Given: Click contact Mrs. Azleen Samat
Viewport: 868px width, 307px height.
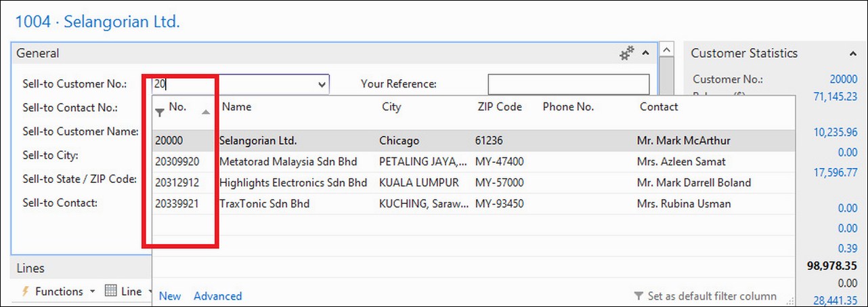Looking at the screenshot, I should pyautogui.click(x=681, y=162).
